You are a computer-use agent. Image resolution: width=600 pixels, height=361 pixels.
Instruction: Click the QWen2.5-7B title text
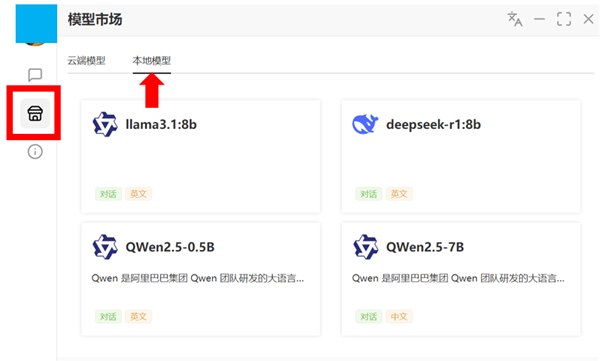[x=425, y=247]
